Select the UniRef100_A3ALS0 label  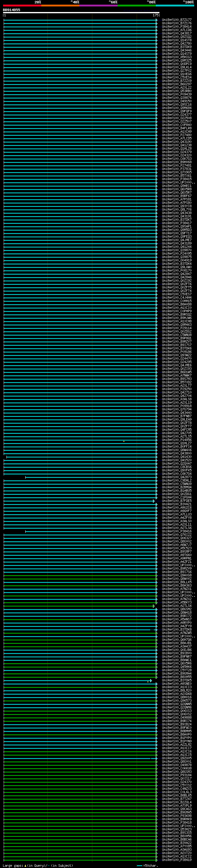[x=177, y=521]
